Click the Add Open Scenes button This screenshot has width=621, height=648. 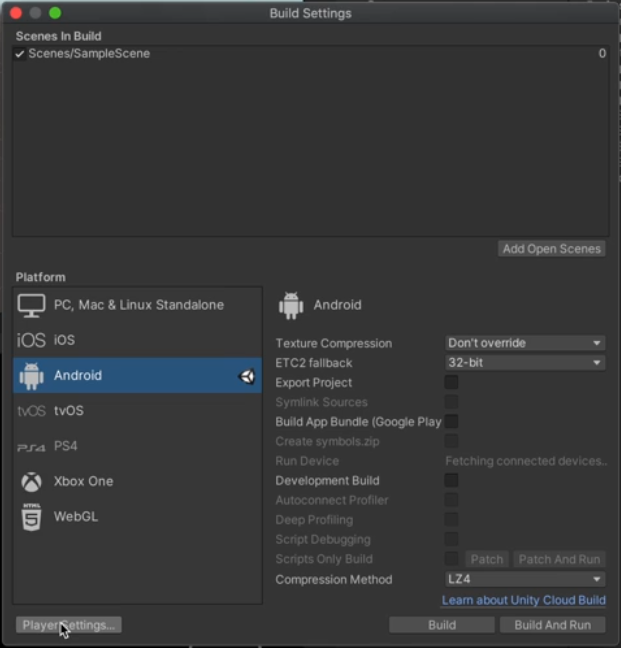pyautogui.click(x=552, y=249)
